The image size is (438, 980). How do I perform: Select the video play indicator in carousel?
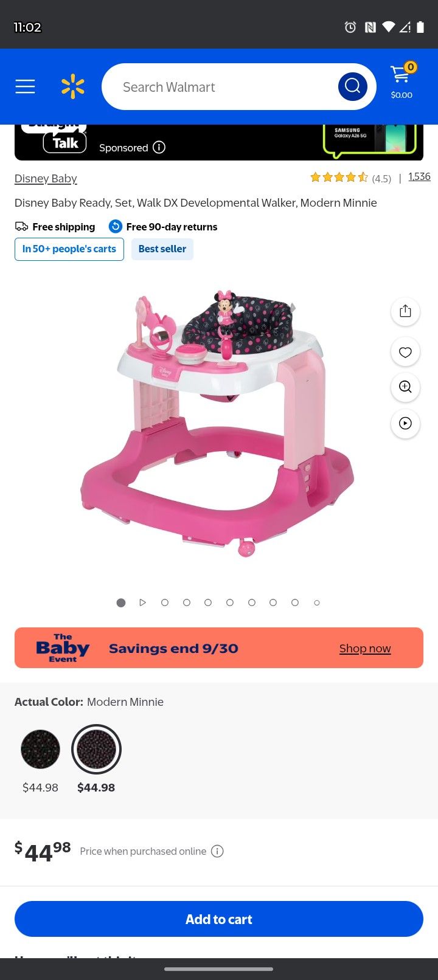click(142, 602)
